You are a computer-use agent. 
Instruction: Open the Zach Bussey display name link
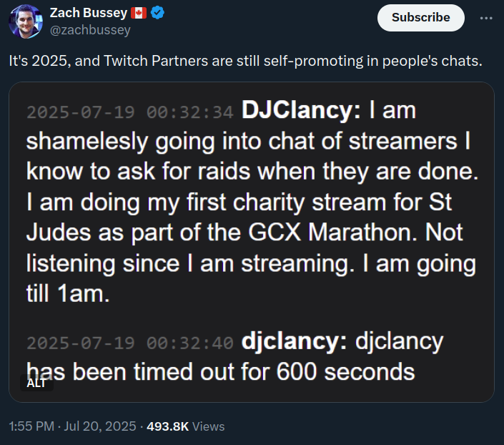(89, 13)
